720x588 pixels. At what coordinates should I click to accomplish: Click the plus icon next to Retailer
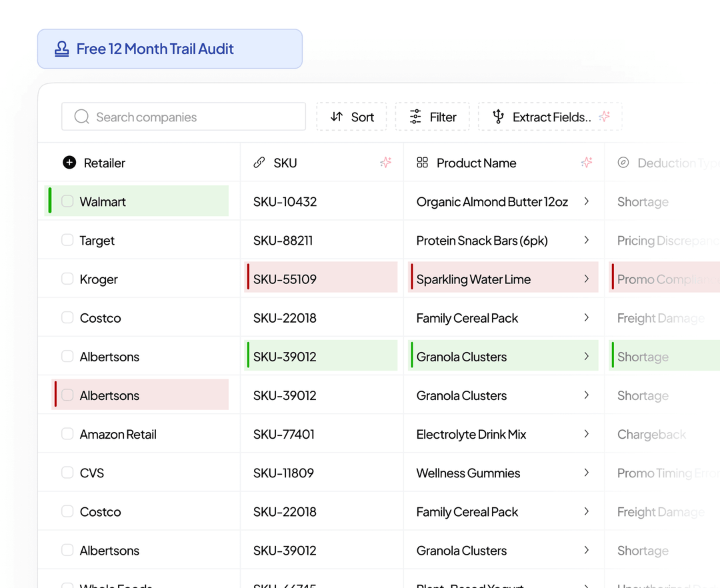[x=69, y=163]
